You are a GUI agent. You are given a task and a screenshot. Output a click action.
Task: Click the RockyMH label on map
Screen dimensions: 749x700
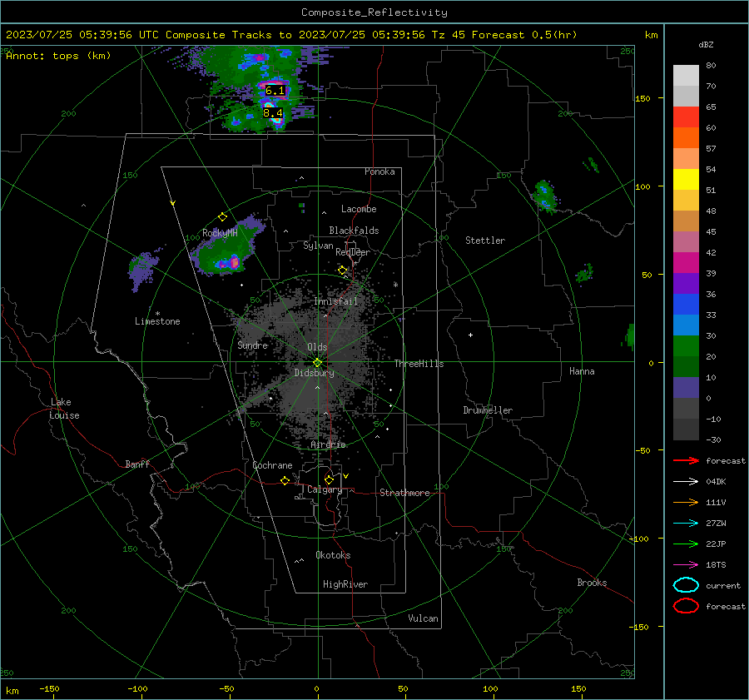click(220, 233)
